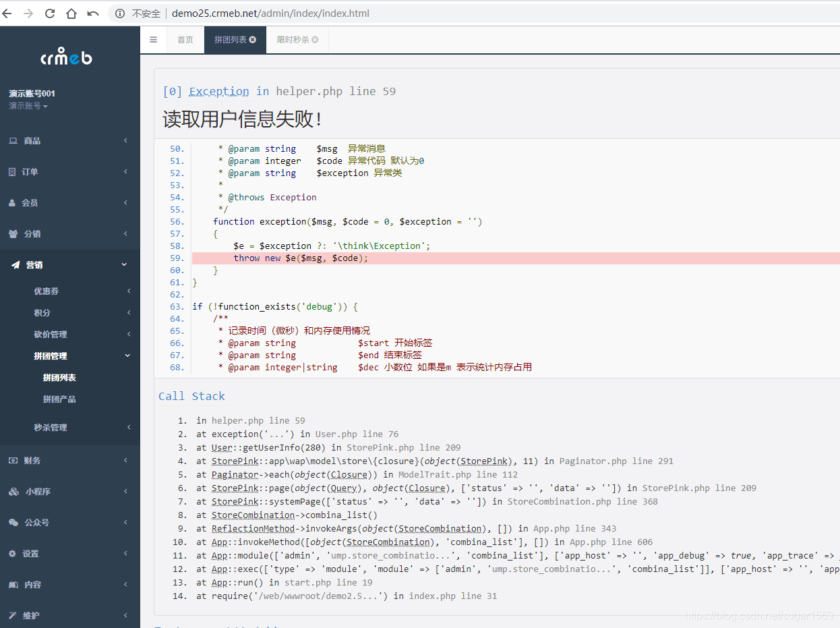Screen dimensions: 840x628
Task: Click the 会员 user icon
Action: (12, 203)
